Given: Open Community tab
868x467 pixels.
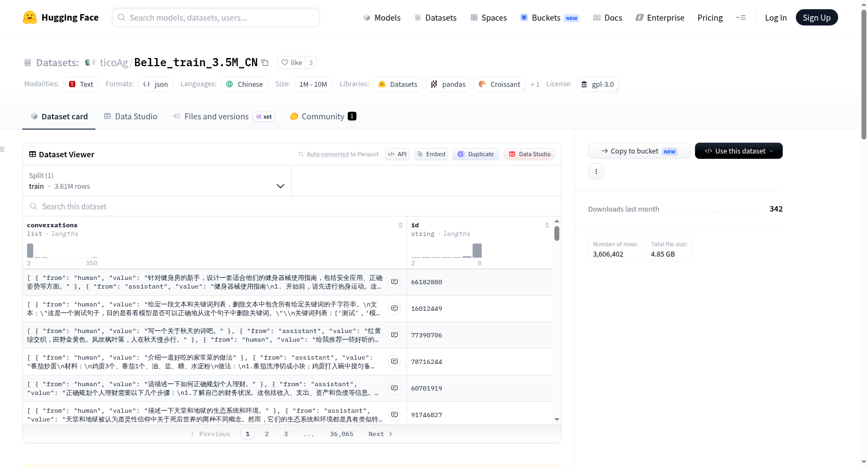Looking at the screenshot, I should point(323,116).
